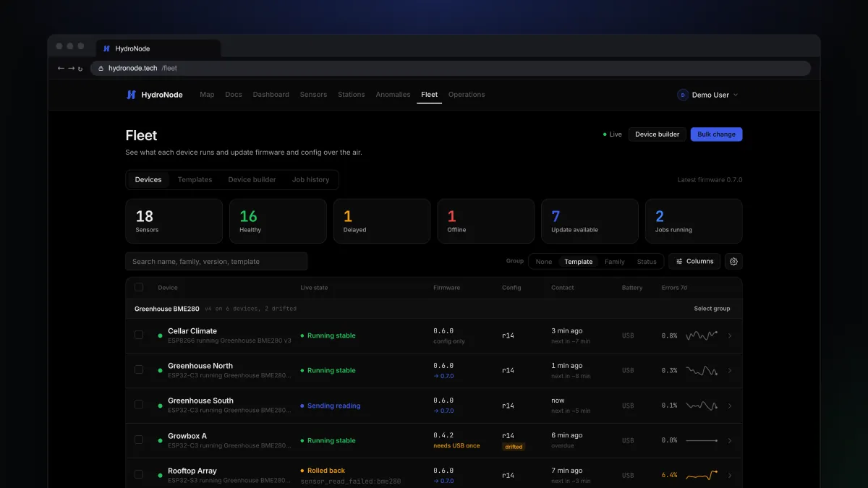Click the browser forward arrow
The height and width of the screenshot is (488, 868).
71,68
